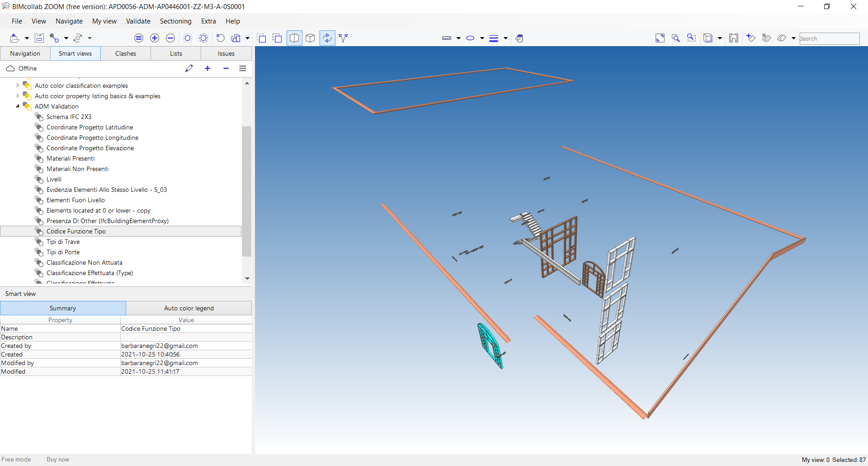Screen dimensions: 868x466
Task: Click into the Search input field
Action: tap(829, 38)
